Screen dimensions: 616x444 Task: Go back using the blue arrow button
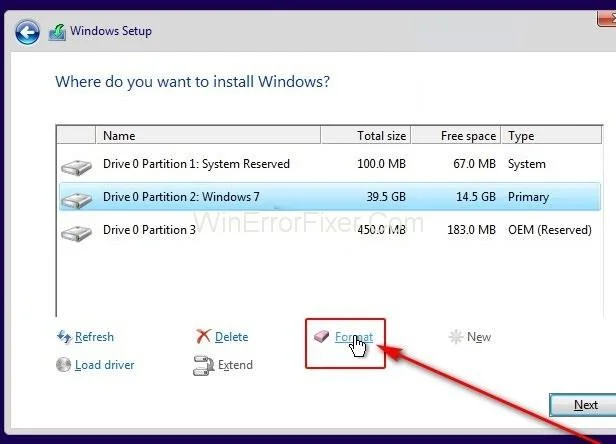tap(27, 32)
